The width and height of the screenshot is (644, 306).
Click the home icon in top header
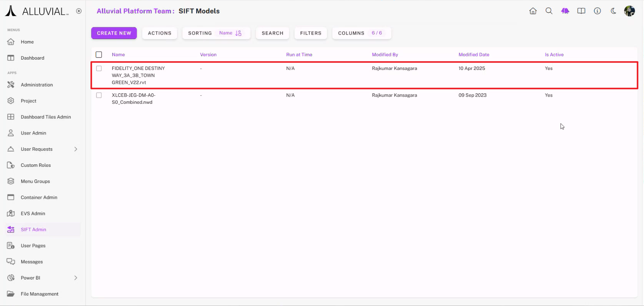pos(533,11)
